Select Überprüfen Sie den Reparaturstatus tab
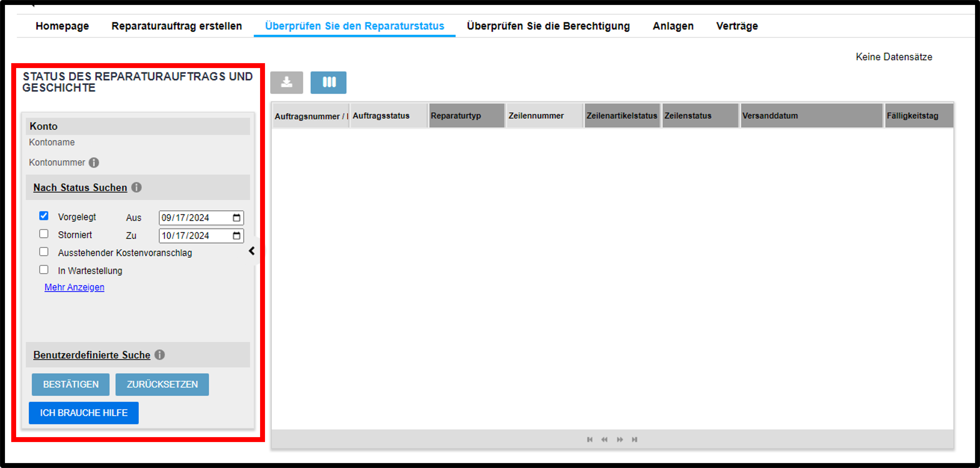The width and height of the screenshot is (980, 468). click(355, 26)
